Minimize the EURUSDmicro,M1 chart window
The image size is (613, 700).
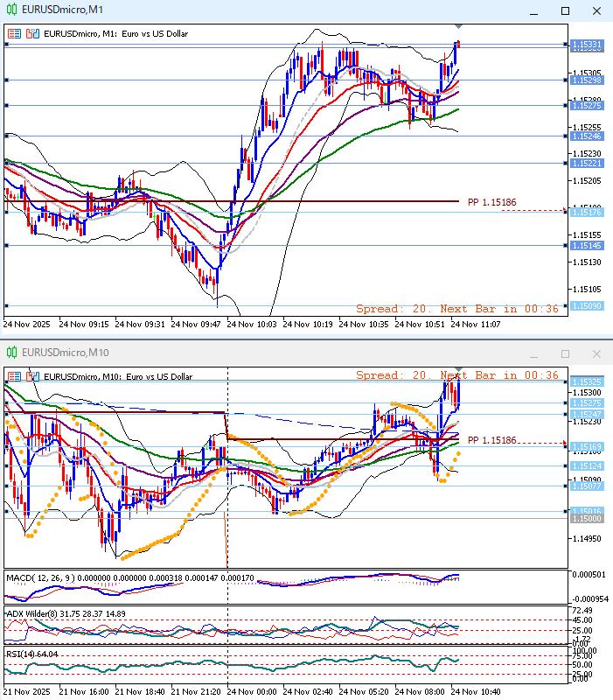pos(533,10)
